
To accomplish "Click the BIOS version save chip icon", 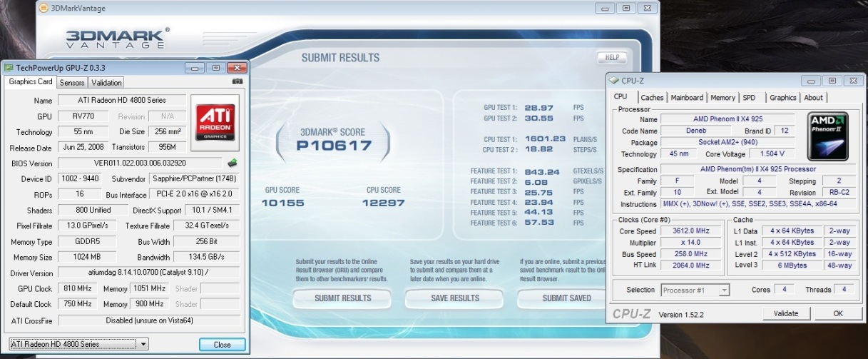I will [x=231, y=163].
